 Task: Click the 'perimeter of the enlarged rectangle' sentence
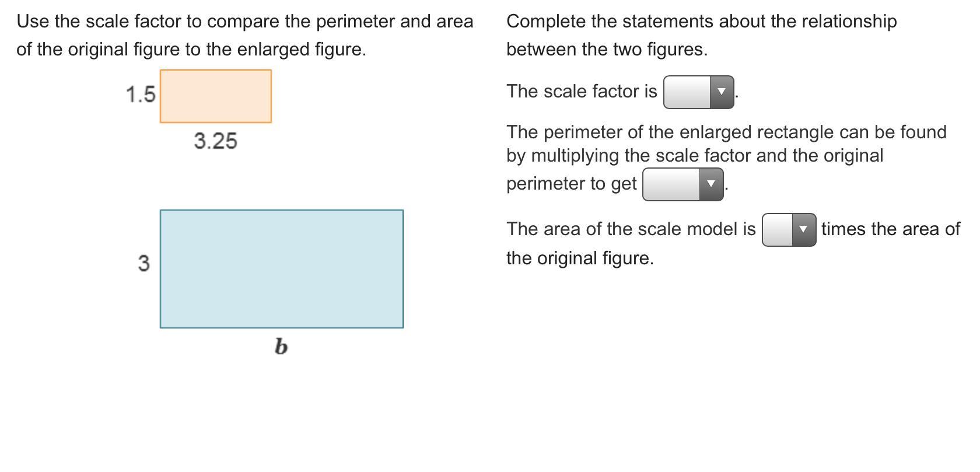pyautogui.click(x=726, y=132)
